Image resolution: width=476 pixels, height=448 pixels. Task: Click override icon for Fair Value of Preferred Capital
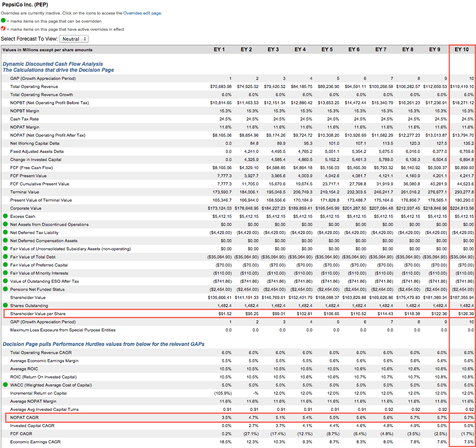[5, 265]
